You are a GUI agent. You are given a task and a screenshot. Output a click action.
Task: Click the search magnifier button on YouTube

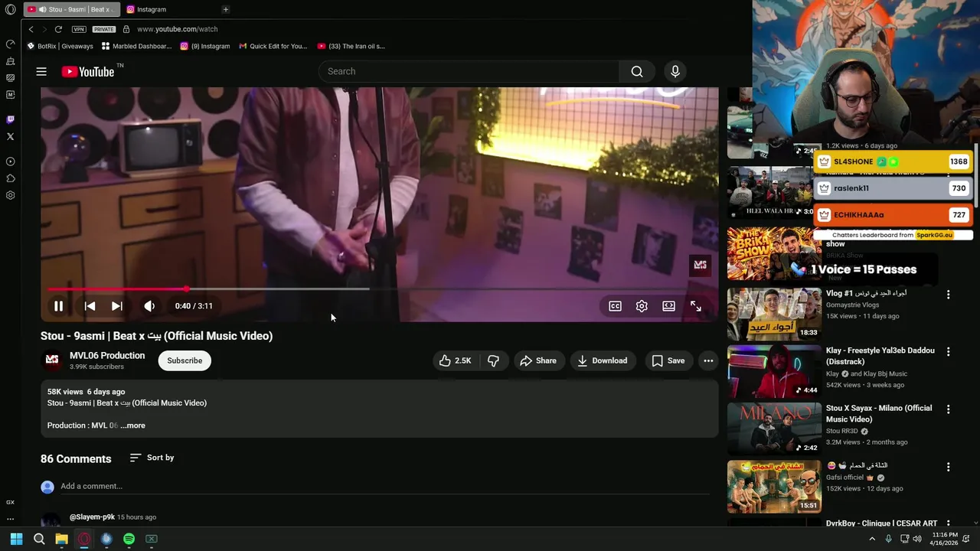(x=637, y=71)
